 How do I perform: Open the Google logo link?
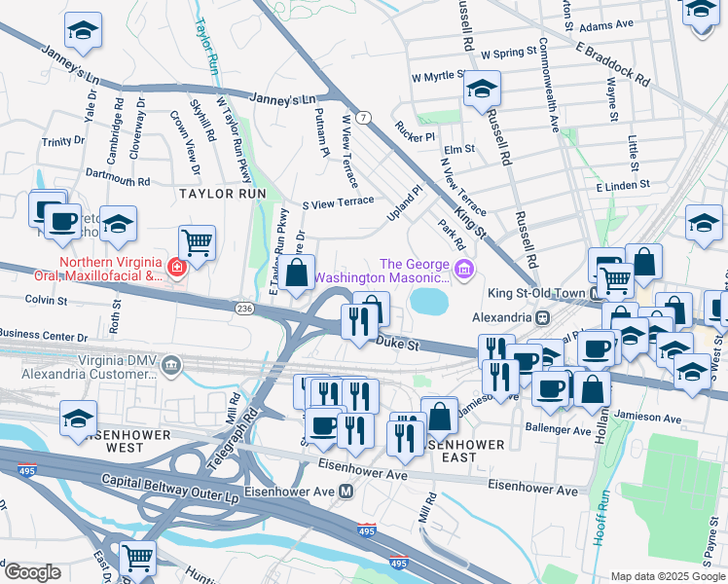point(31,573)
